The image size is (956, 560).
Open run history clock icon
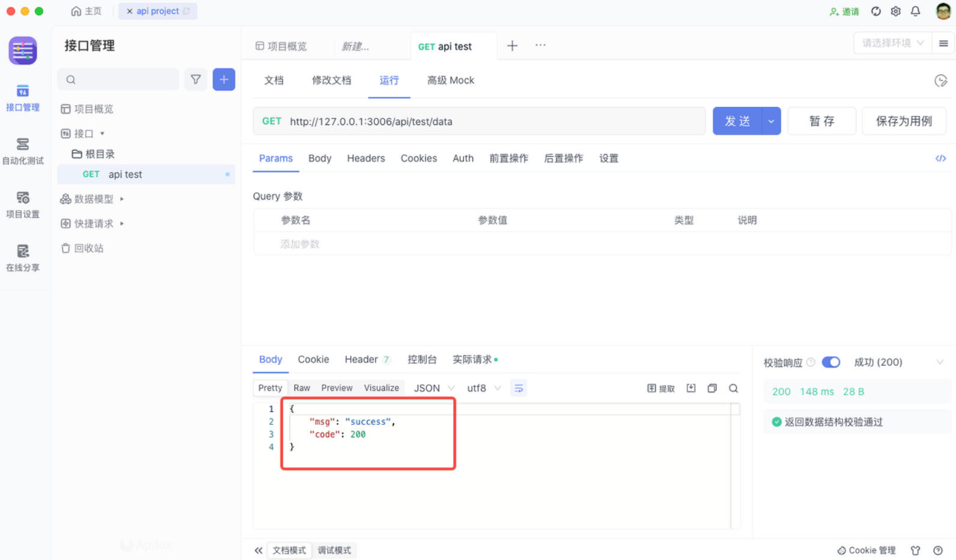[940, 81]
